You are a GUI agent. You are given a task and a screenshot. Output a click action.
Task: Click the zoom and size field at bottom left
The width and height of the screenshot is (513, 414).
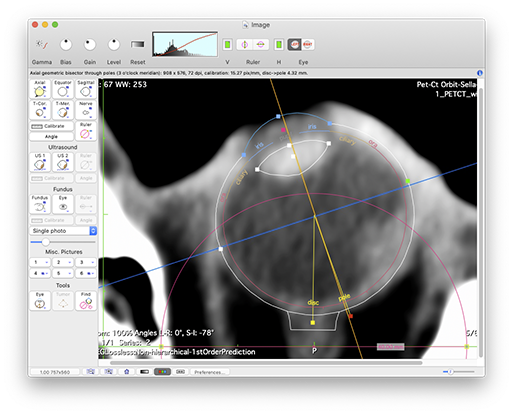point(55,372)
